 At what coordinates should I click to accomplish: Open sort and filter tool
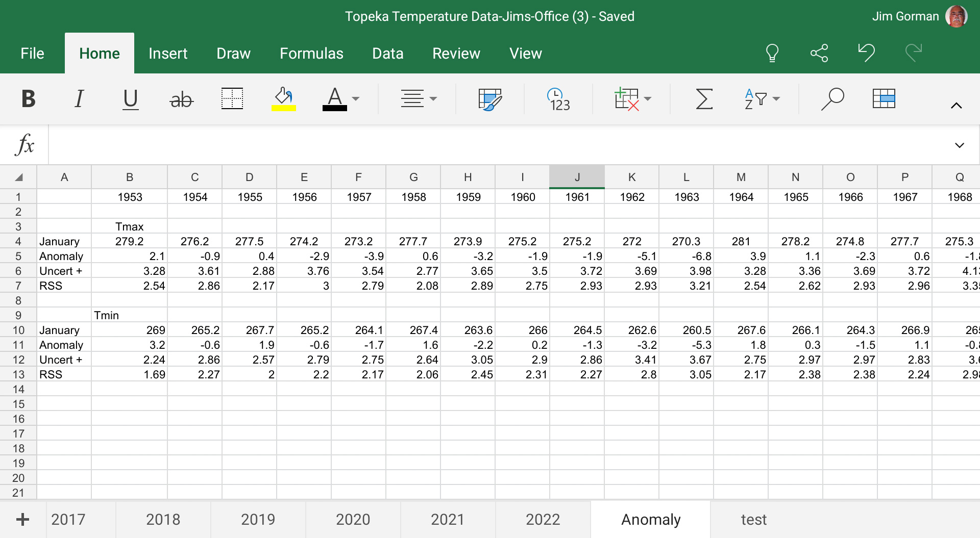tap(762, 99)
